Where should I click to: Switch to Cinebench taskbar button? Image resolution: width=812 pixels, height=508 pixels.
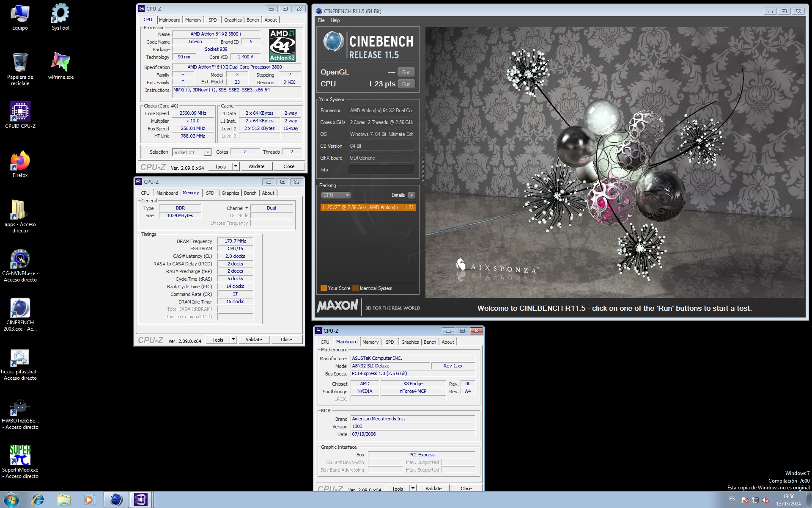(x=116, y=500)
